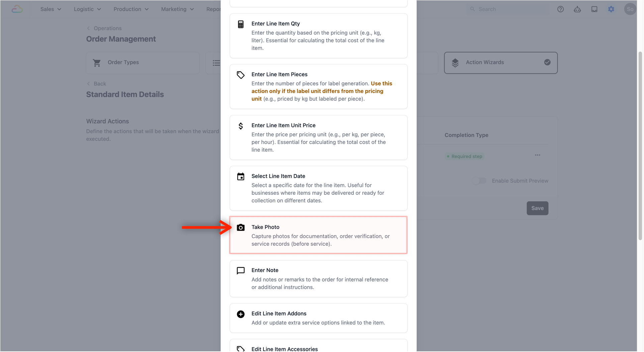Expand the Marketing menu

[177, 9]
